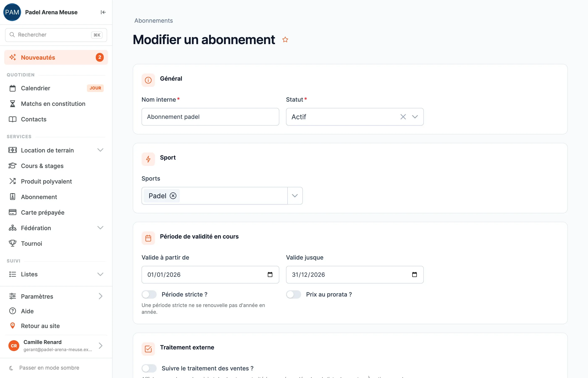
Task: Click the Rechercher search field
Action: 56,35
